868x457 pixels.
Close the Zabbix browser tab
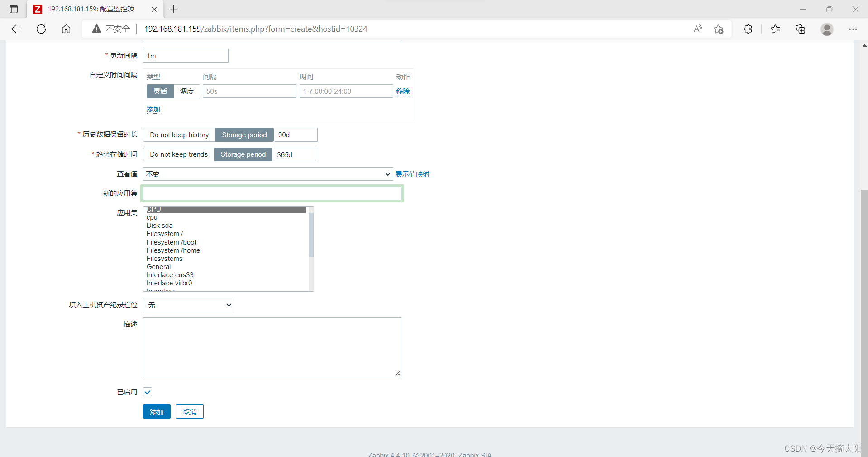[x=154, y=9]
